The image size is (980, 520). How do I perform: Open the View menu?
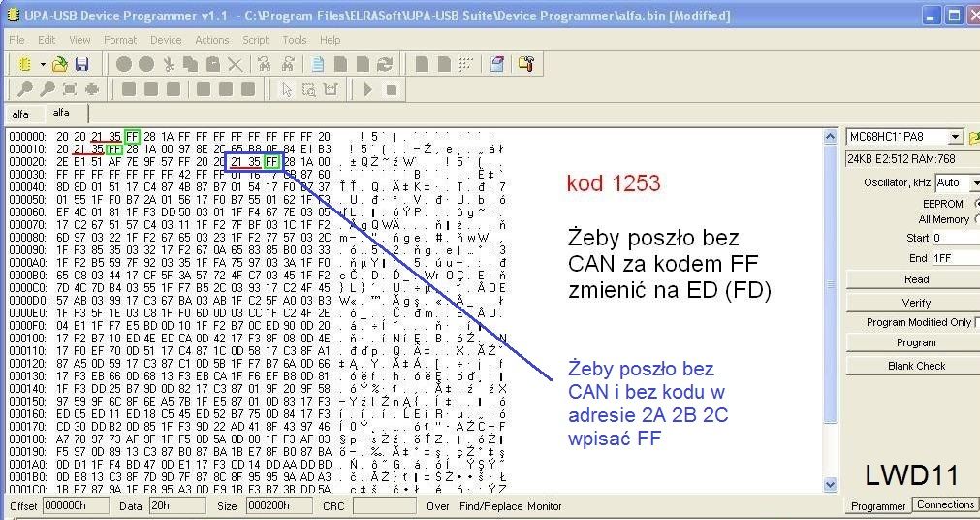tap(79, 40)
